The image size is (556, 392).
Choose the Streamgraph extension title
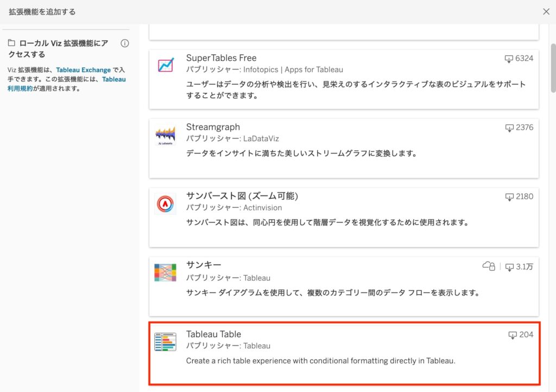tap(213, 127)
